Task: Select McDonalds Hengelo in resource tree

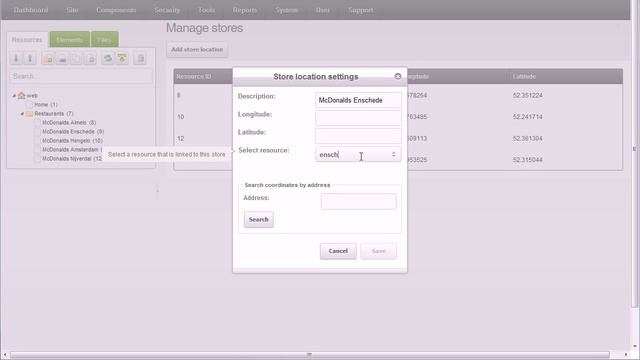Action: coord(72,140)
